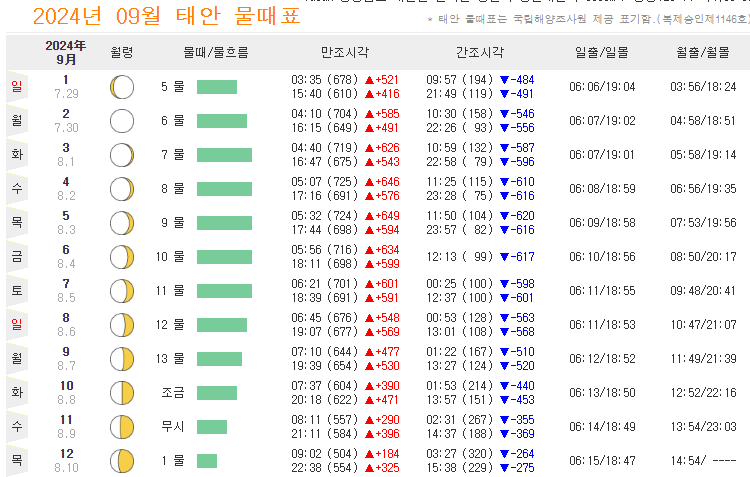The height and width of the screenshot is (477, 750).
Task: Click moonrise/moonset time 14:54/ ----
Action: pyautogui.click(x=703, y=461)
